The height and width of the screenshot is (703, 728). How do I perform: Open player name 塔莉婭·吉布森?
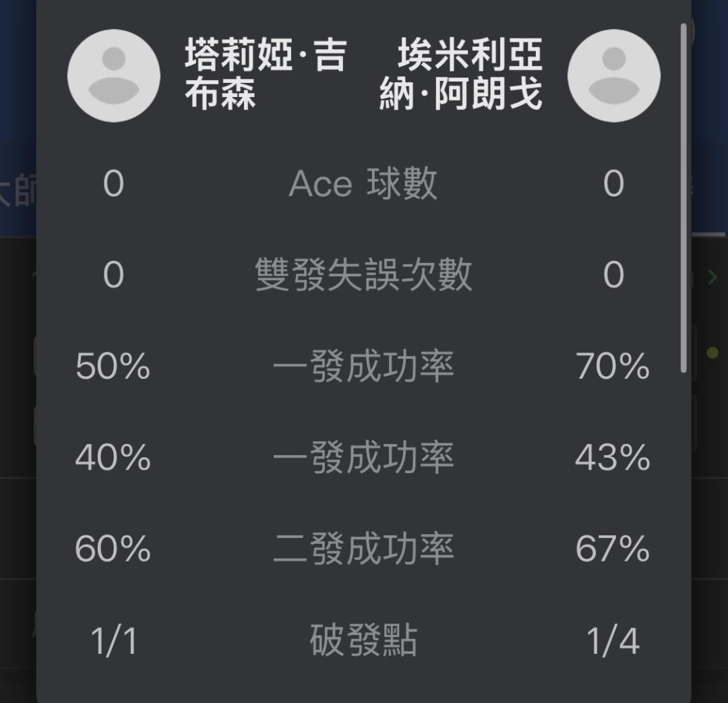[x=264, y=75]
